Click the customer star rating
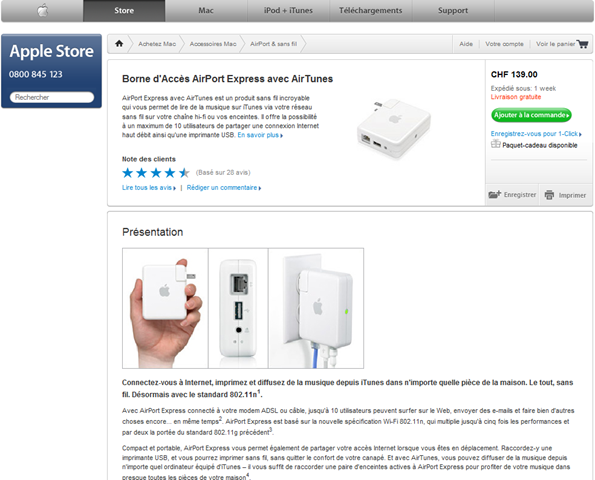 (x=156, y=173)
